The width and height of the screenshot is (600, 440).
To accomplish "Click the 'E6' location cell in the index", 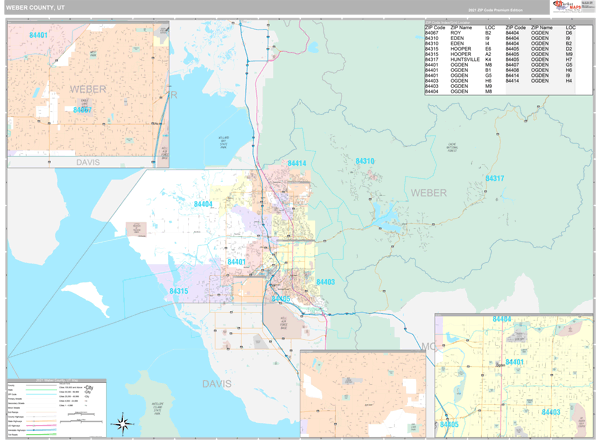I will 488,49.
